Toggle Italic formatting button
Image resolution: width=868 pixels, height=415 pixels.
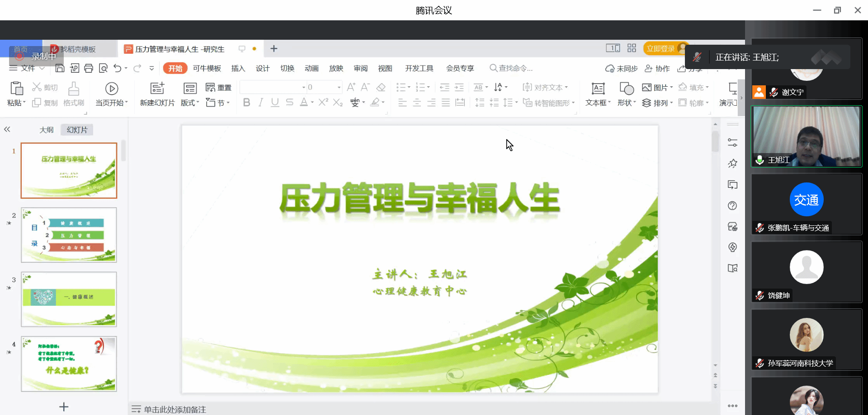(x=261, y=103)
